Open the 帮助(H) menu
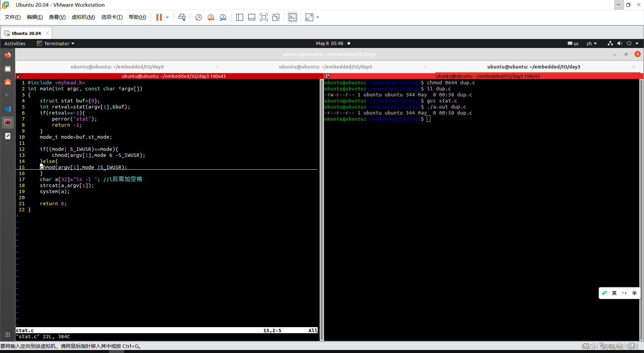This screenshot has width=644, height=353. [137, 17]
